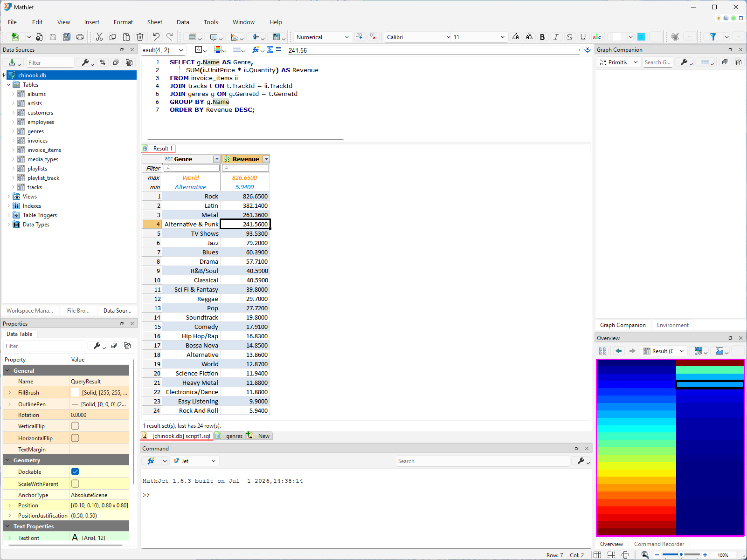This screenshot has width=747, height=560.
Task: Expand formula bar with double chevron icon
Action: coord(588,50)
